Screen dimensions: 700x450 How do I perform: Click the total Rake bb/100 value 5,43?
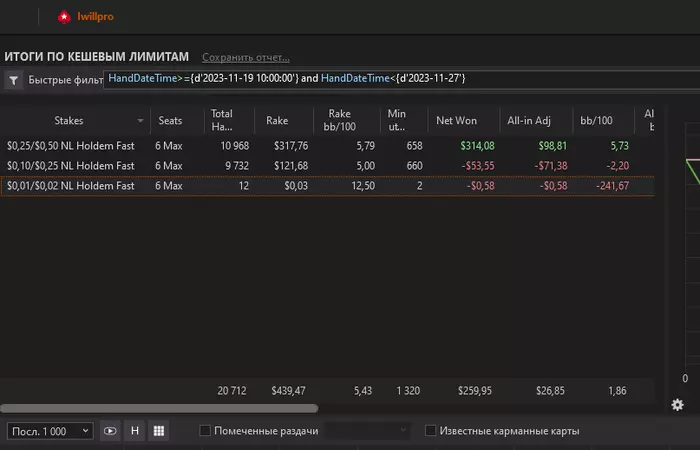(x=363, y=391)
